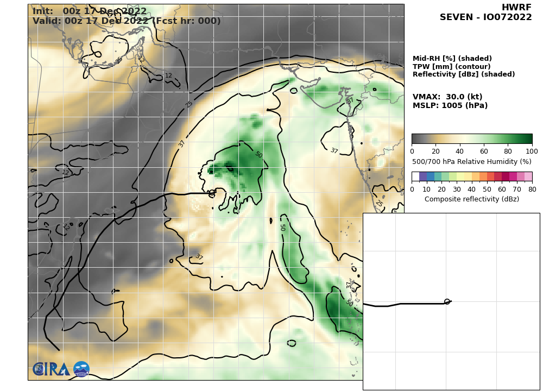Viewport: 543px width, 392px height.
Task: Click the Composite reflectivity (dBz) caption
Action: (471, 199)
